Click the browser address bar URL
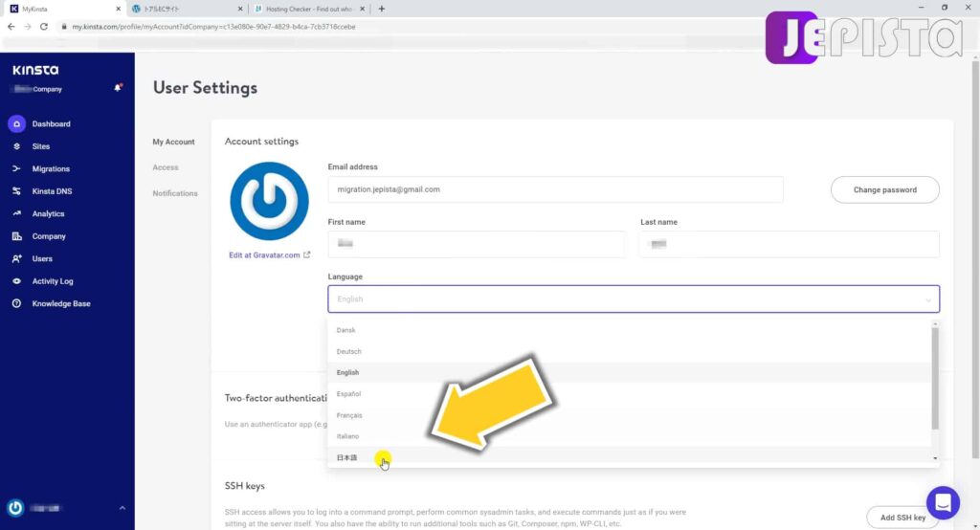The image size is (980, 530). [213, 27]
